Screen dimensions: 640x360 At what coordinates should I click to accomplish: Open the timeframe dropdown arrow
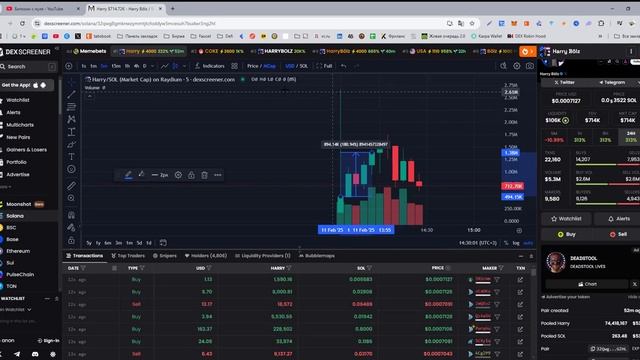coord(153,66)
